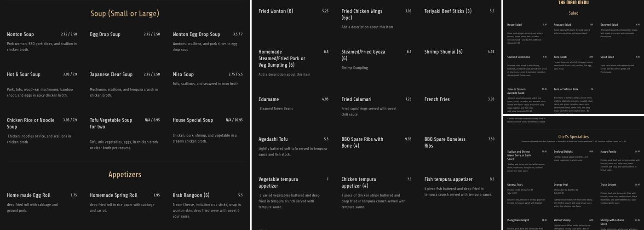Open the Salad section heading
The height and width of the screenshot is (230, 644).
[x=573, y=13]
